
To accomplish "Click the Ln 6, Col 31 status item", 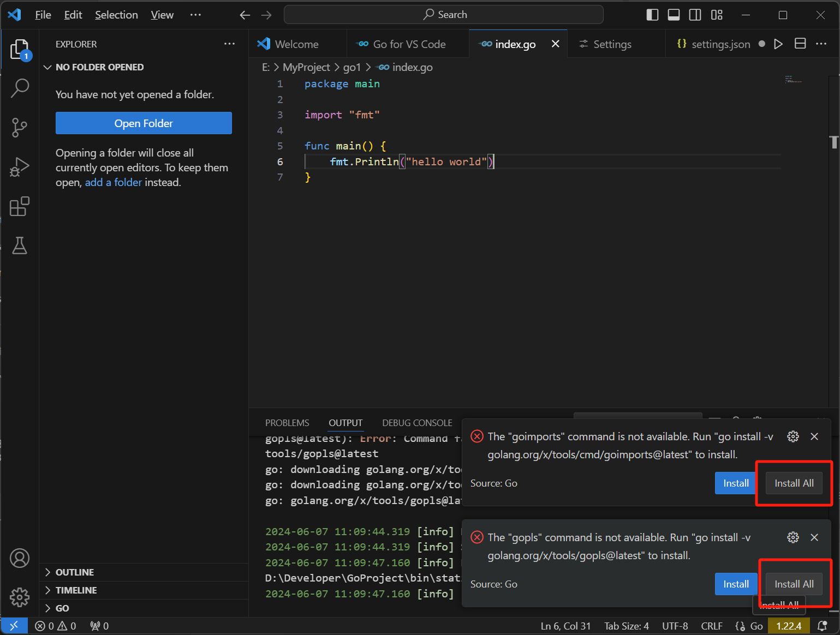I will point(565,626).
